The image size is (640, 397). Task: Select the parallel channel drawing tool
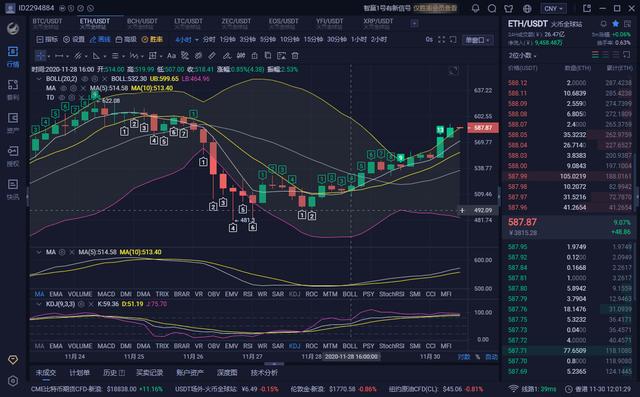[x=78, y=55]
